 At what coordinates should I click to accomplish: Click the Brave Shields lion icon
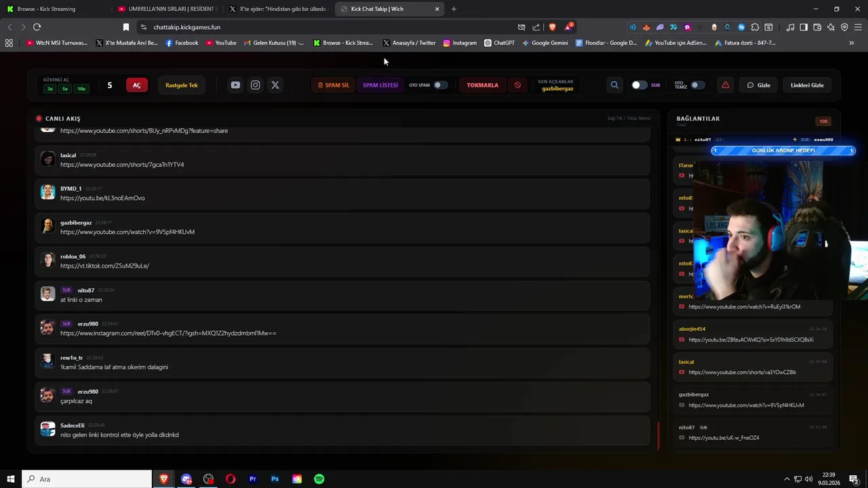[x=552, y=27]
